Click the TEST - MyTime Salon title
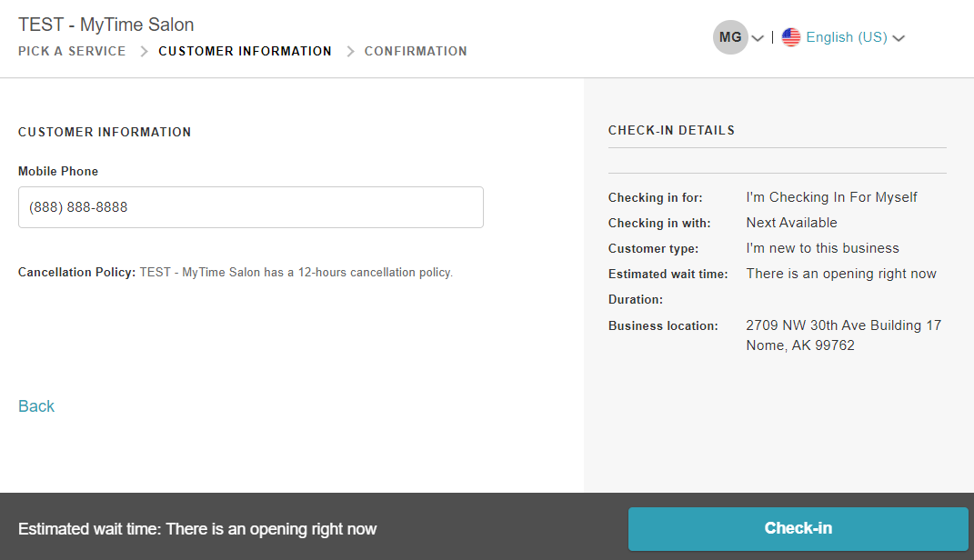Screen dimensions: 974x560 coord(106,25)
